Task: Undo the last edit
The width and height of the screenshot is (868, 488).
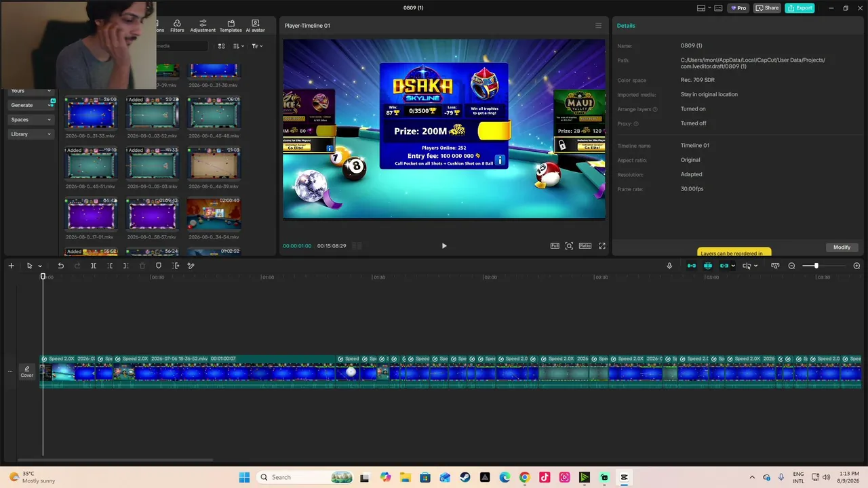Action: point(60,266)
